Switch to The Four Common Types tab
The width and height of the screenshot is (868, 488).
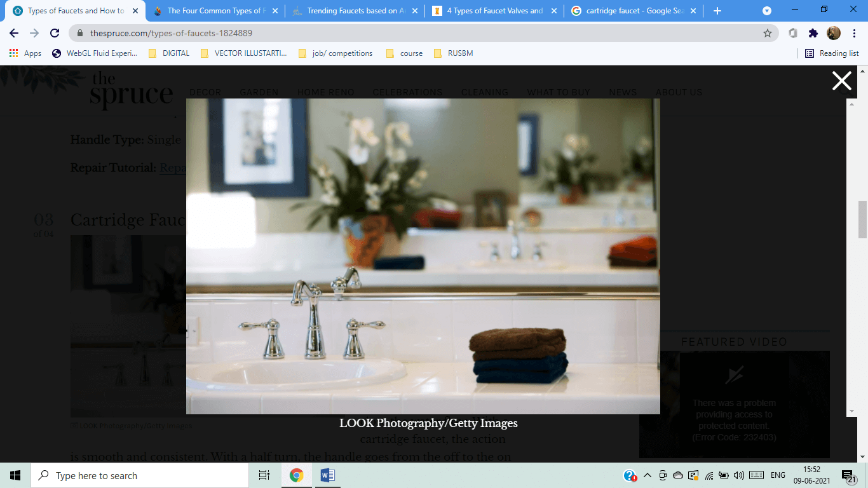pyautogui.click(x=215, y=11)
